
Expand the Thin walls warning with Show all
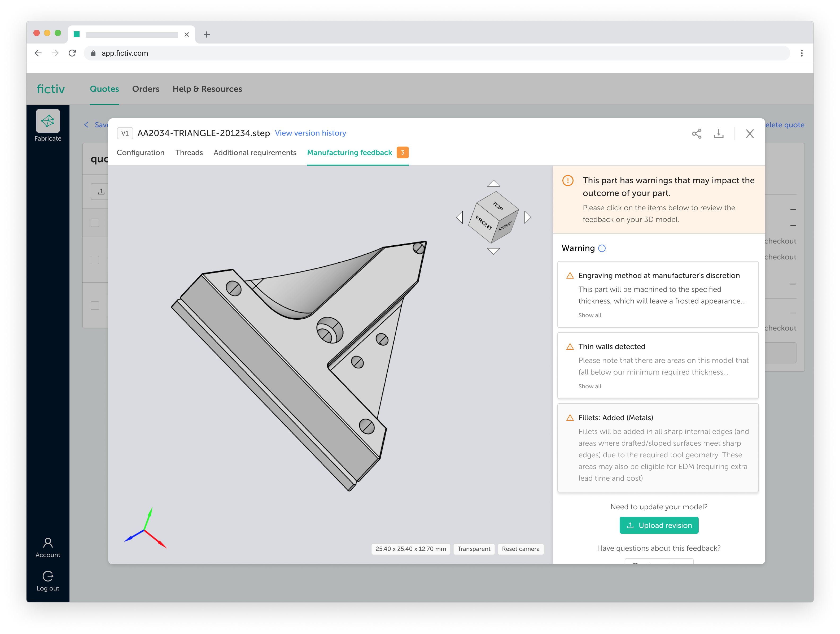pyautogui.click(x=589, y=386)
